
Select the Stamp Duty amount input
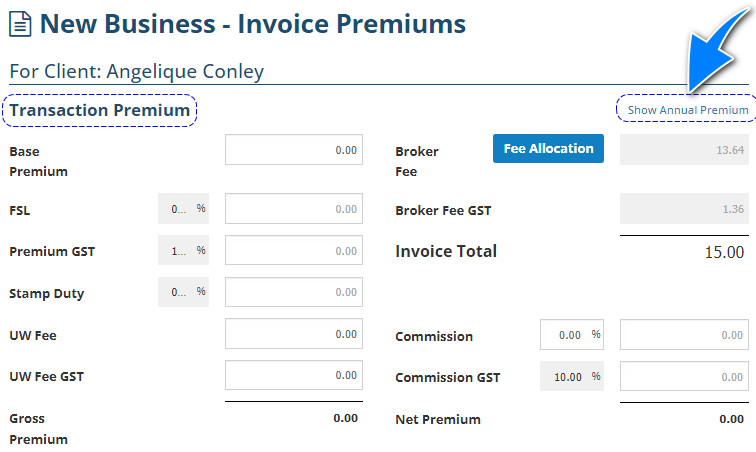pyautogui.click(x=292, y=292)
